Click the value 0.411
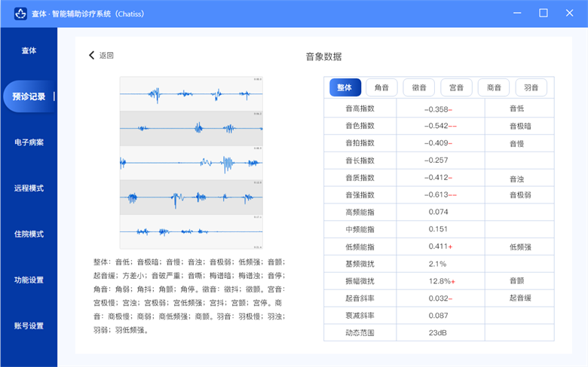The image size is (588, 367). (438, 246)
